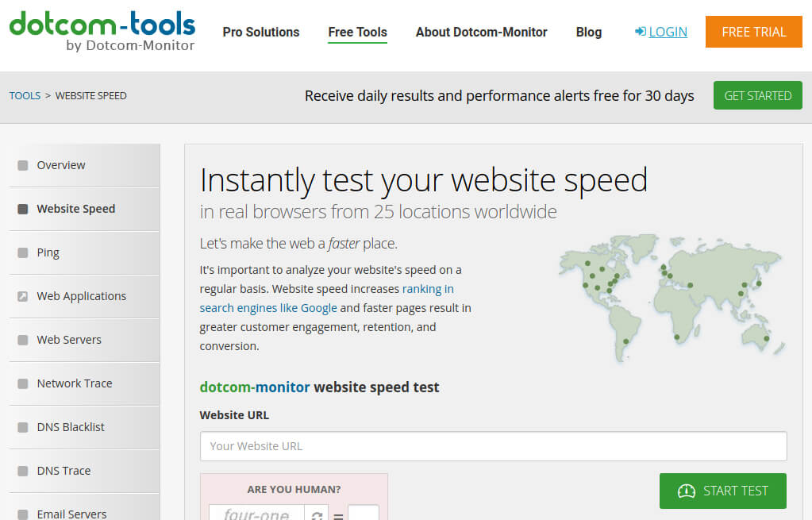812x520 pixels.
Task: Navigate back using the TOOLS breadcrumb
Action: click(24, 94)
